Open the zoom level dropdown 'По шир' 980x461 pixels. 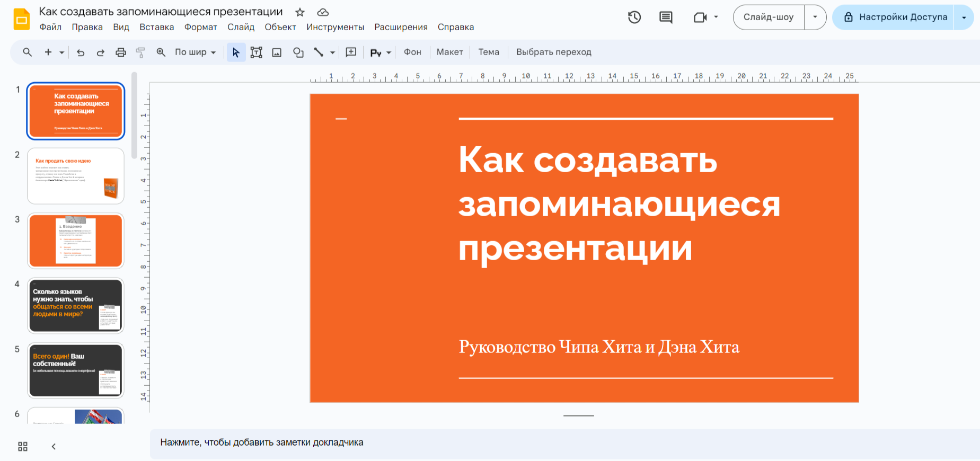(195, 52)
